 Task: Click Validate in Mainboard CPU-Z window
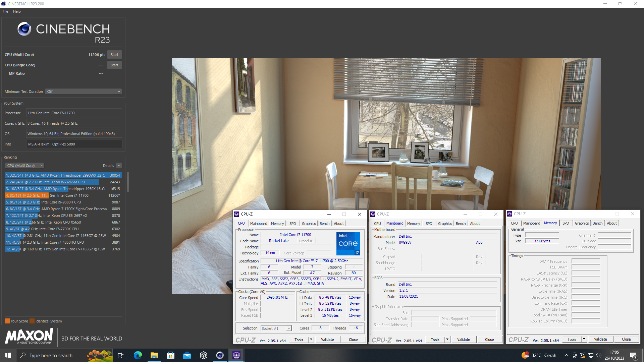tap(464, 340)
